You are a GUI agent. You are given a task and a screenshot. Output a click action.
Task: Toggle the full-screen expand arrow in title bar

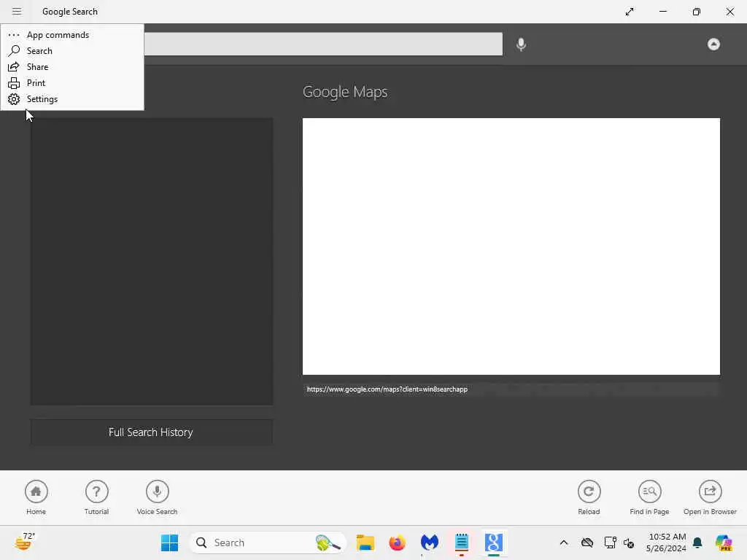pyautogui.click(x=630, y=12)
